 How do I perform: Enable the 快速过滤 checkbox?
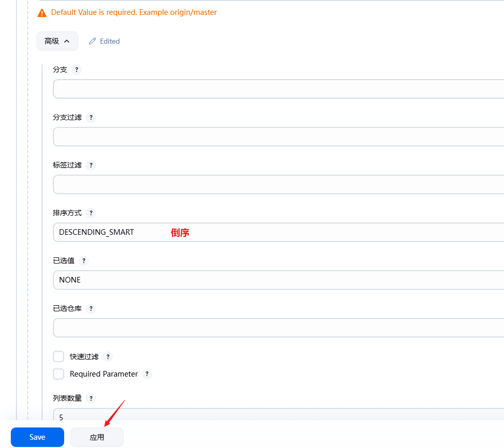click(x=59, y=357)
